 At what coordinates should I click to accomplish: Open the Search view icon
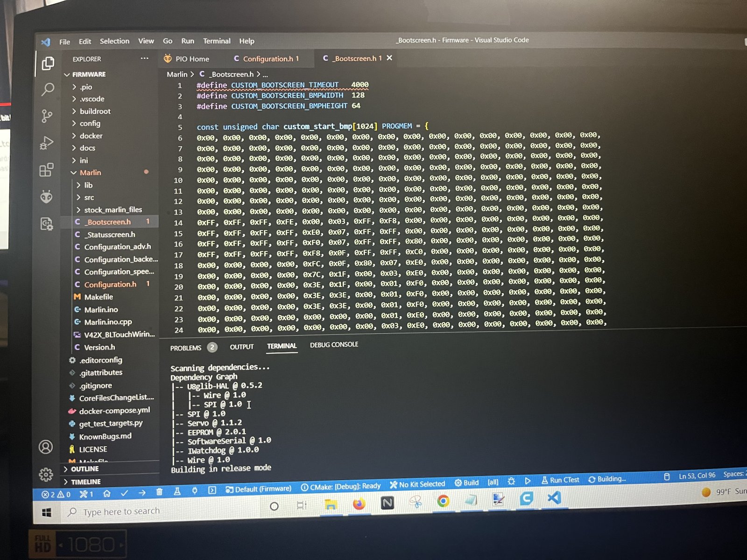pyautogui.click(x=48, y=89)
